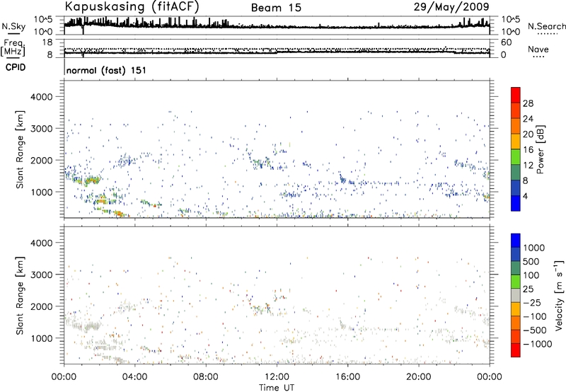Click the 'Time UT' axis label
This screenshot has width=566, height=392.
coord(277,388)
